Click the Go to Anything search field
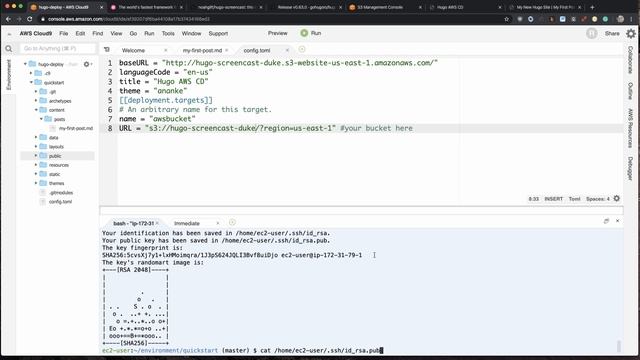This screenshot has width=640, height=360. tap(58, 49)
